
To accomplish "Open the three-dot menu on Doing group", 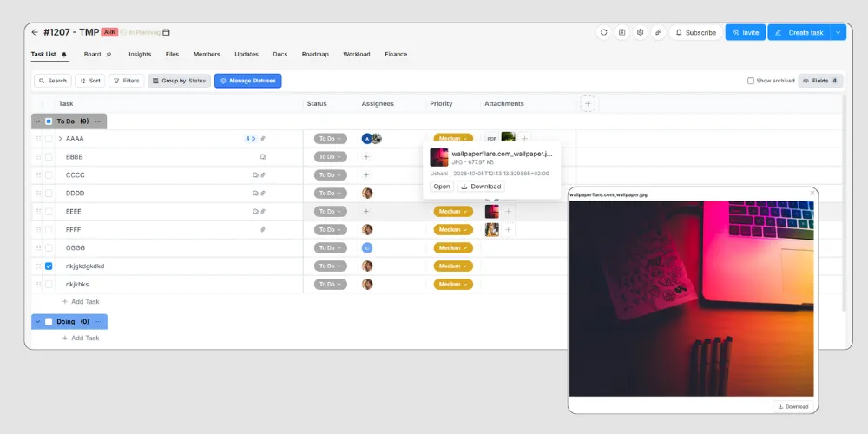I will [x=98, y=322].
